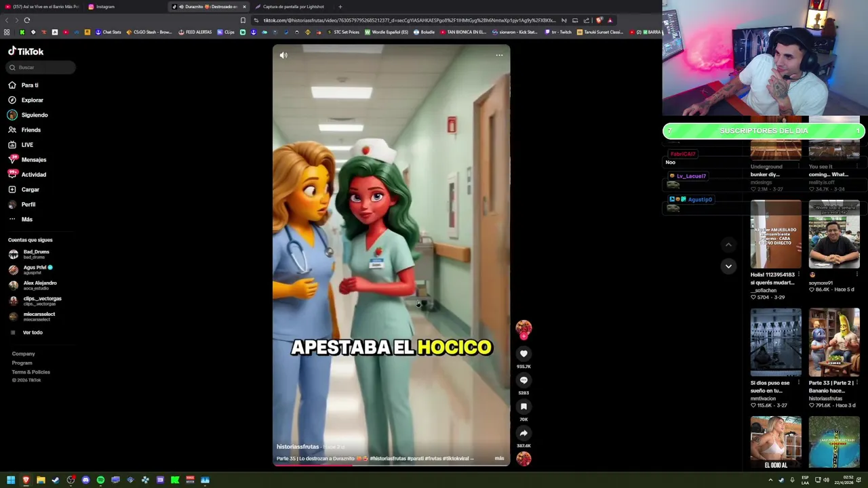Open OBS Studio from the taskbar

pyautogui.click(x=71, y=480)
